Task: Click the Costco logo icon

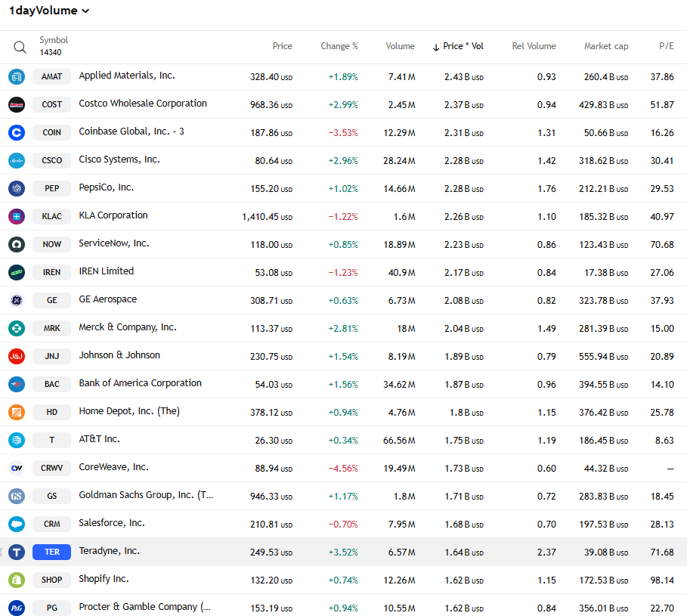Action: pyautogui.click(x=17, y=105)
